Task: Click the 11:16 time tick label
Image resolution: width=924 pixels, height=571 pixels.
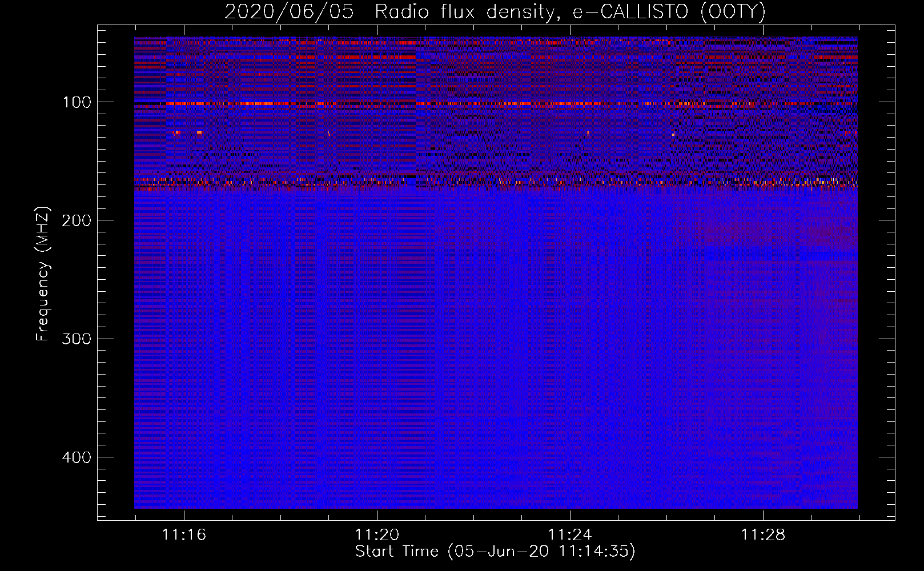Action: (184, 535)
